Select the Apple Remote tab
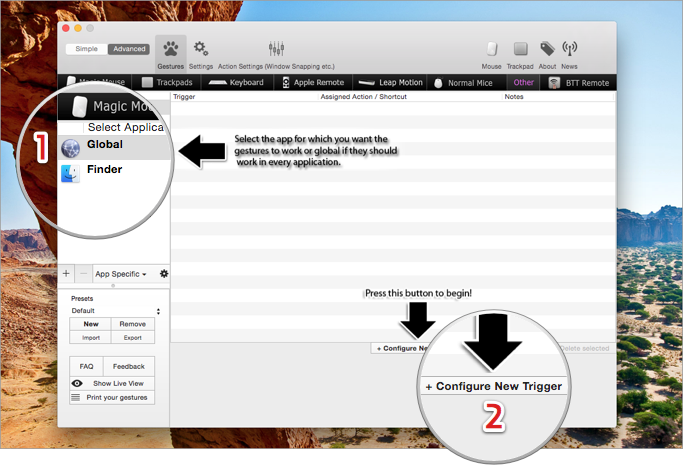The width and height of the screenshot is (683, 465). [313, 82]
